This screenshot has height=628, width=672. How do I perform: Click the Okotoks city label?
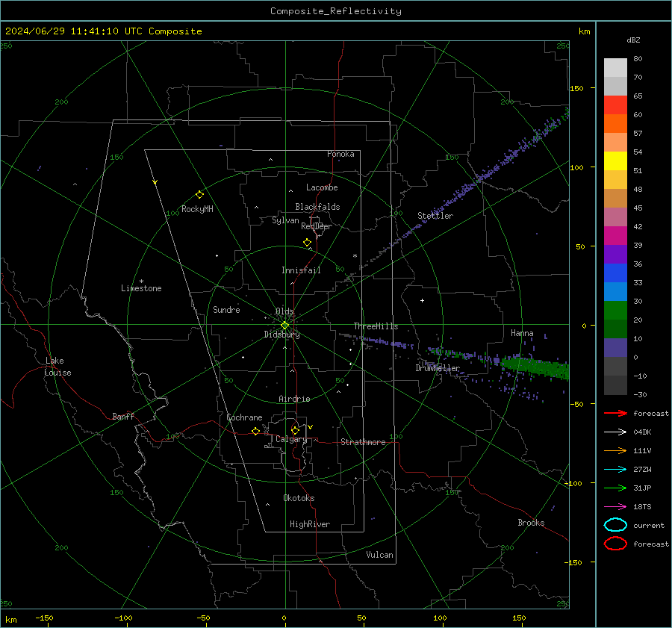(299, 498)
